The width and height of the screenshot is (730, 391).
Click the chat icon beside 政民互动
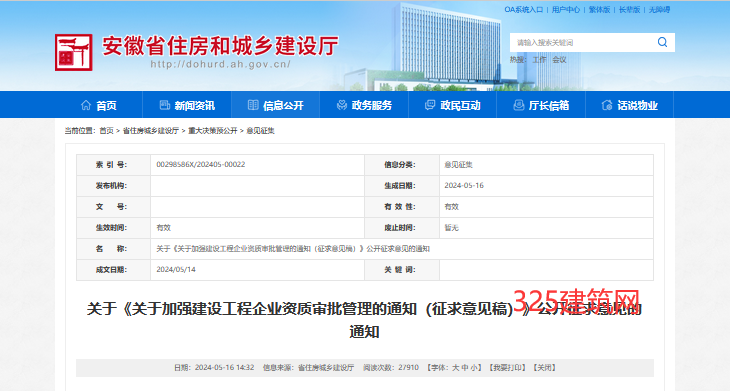coord(430,105)
